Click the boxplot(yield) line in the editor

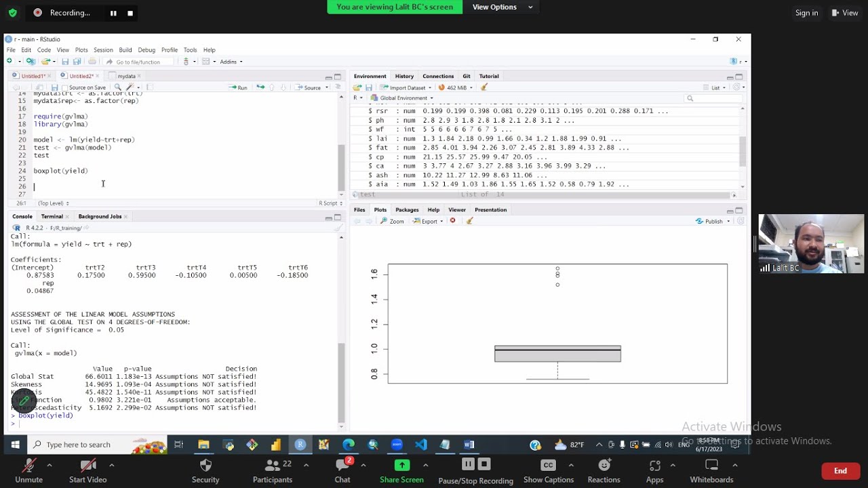click(61, 171)
